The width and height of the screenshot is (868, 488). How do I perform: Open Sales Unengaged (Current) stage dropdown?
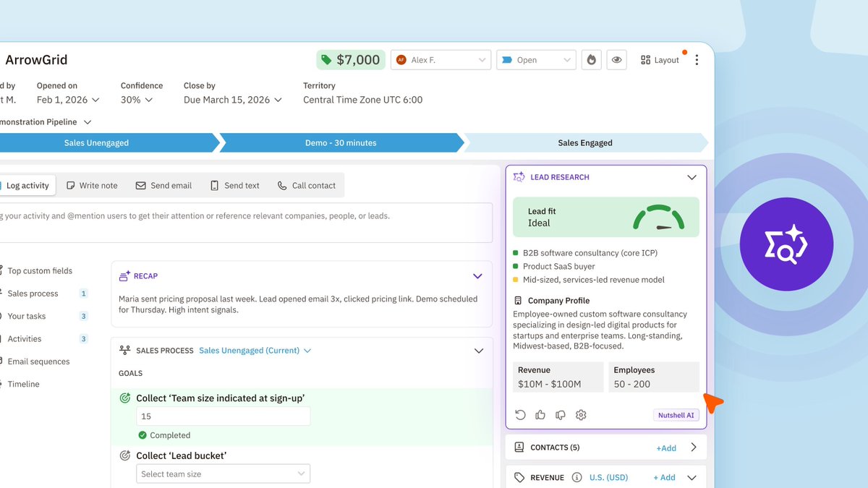(255, 351)
